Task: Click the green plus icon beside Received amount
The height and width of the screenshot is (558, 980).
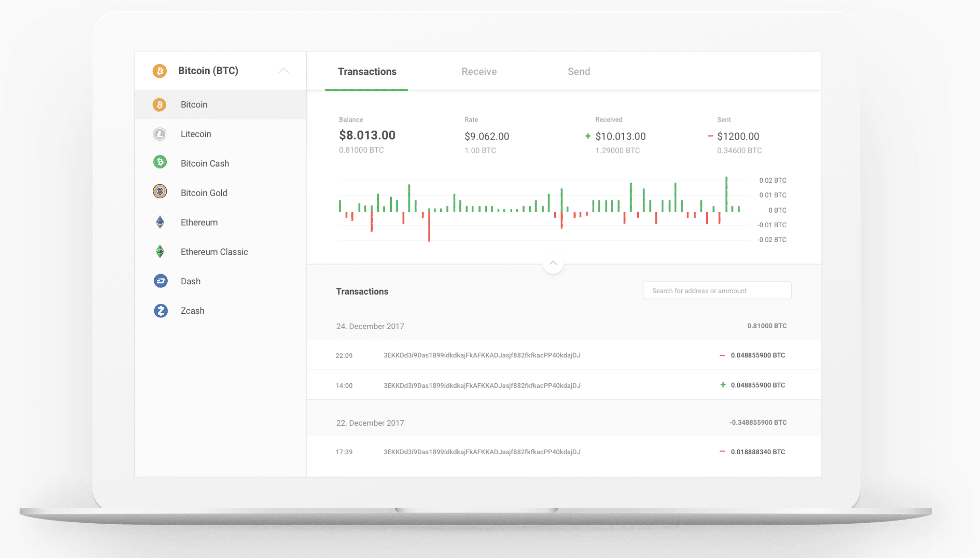Action: tap(588, 136)
